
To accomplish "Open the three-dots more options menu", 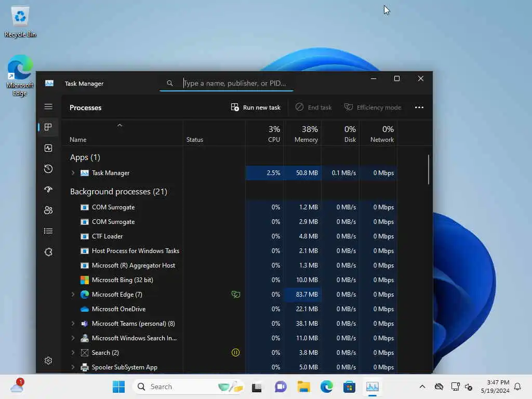I will point(419,107).
